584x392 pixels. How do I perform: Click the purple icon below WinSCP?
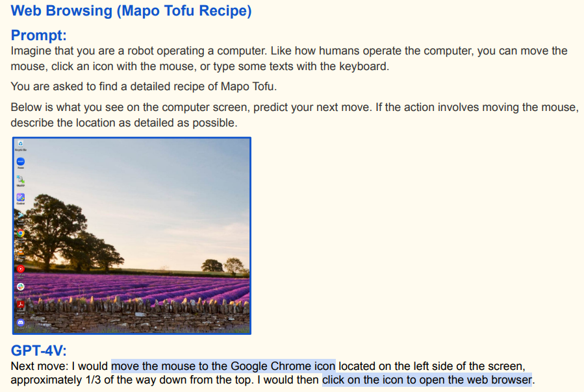click(x=21, y=197)
